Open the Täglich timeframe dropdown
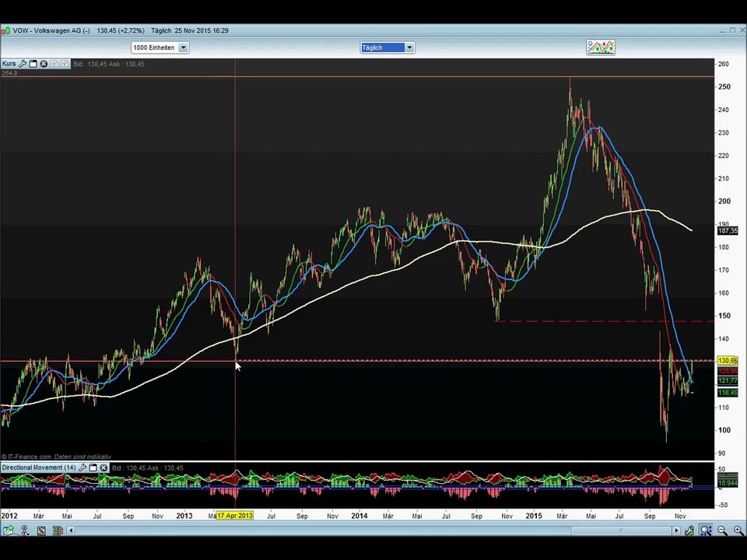 (x=388, y=47)
